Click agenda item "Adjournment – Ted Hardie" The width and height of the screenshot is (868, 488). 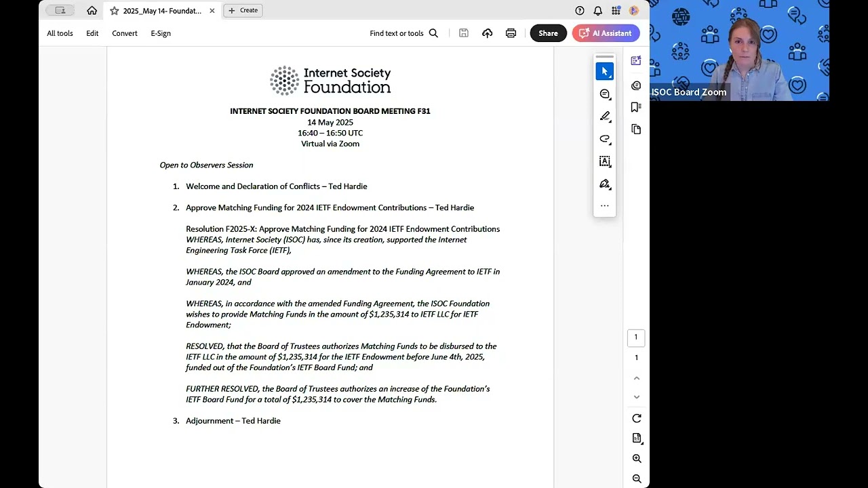(233, 421)
